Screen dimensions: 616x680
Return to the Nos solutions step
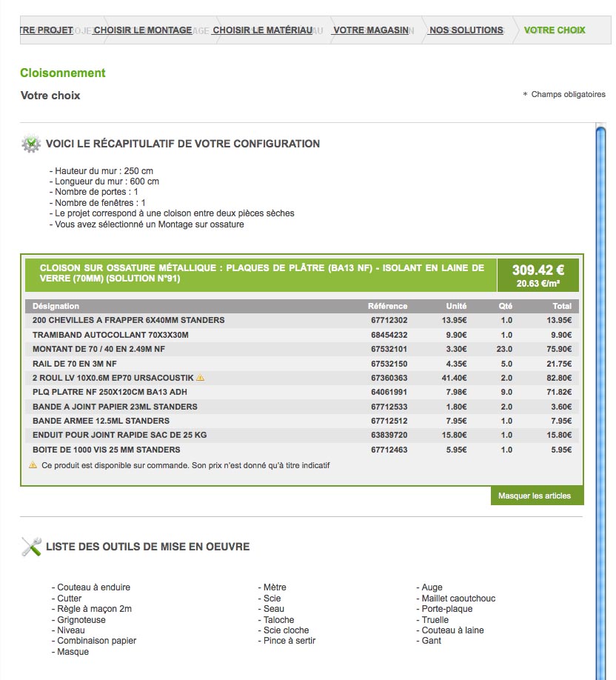tap(466, 30)
